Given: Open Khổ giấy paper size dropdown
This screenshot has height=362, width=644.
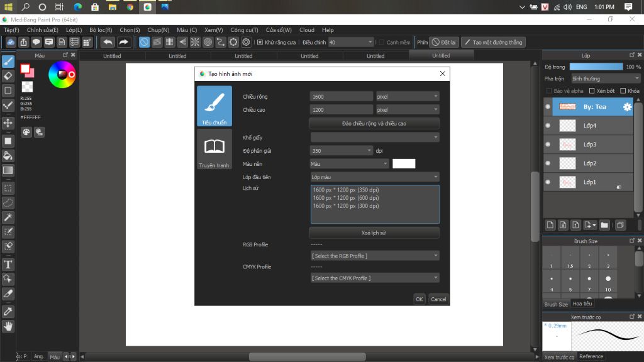Looking at the screenshot, I should point(375,137).
